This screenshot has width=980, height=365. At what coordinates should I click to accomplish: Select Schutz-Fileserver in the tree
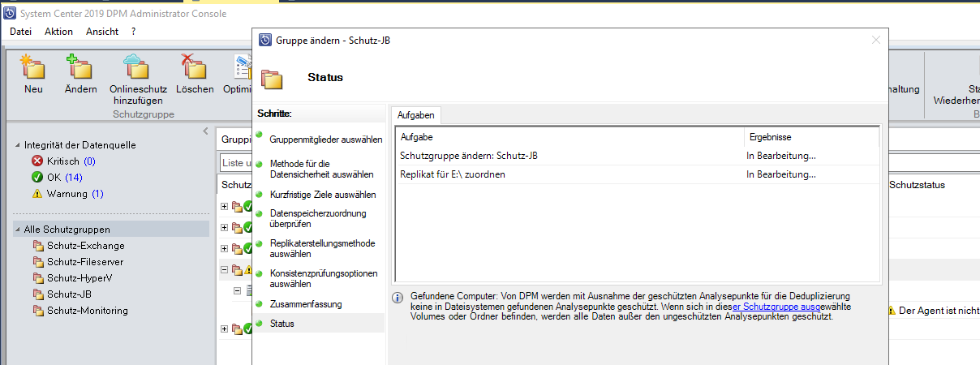(85, 262)
